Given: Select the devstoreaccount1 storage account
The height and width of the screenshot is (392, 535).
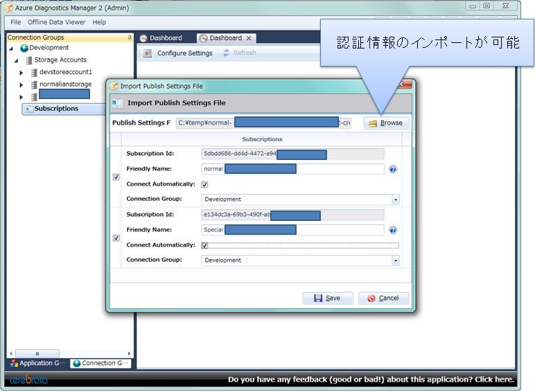Looking at the screenshot, I should point(66,72).
